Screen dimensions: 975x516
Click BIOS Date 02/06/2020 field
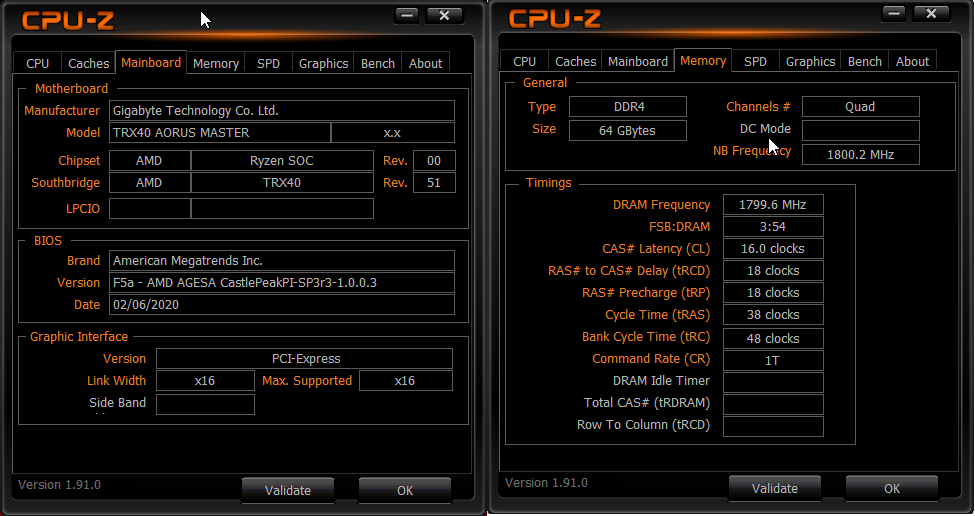click(282, 305)
